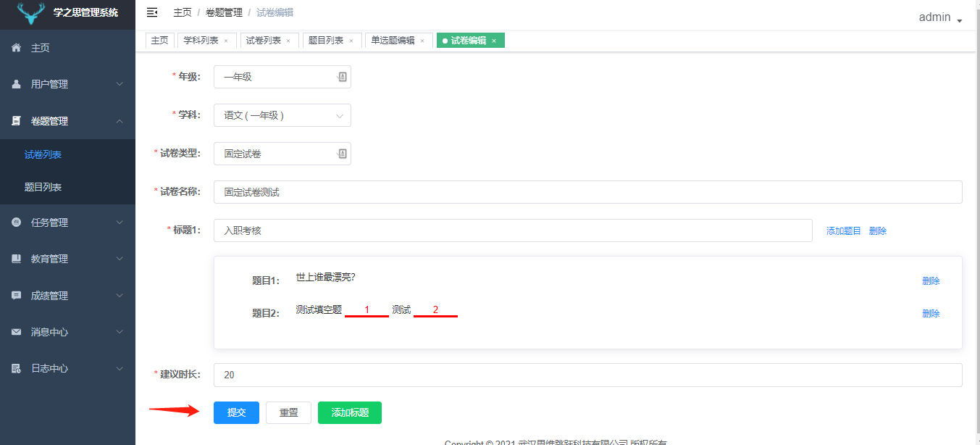Click the home icon beside 主页 in sidebar

(16, 48)
